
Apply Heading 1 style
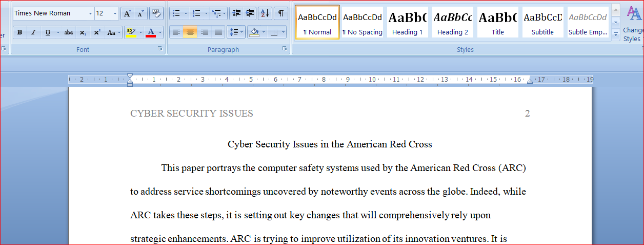pos(408,22)
